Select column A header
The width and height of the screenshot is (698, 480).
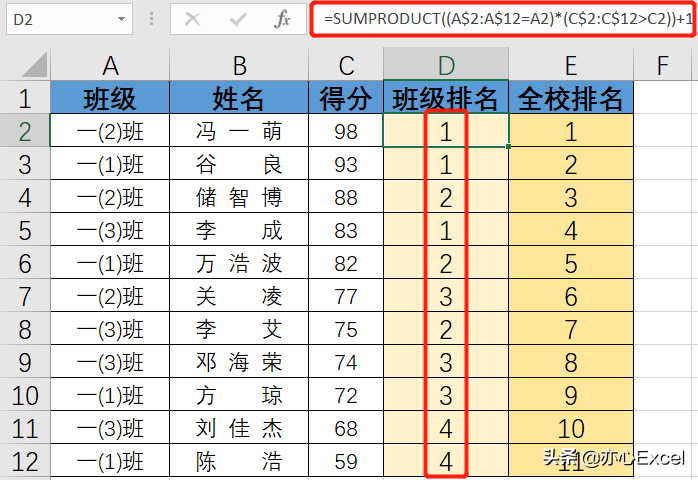110,65
